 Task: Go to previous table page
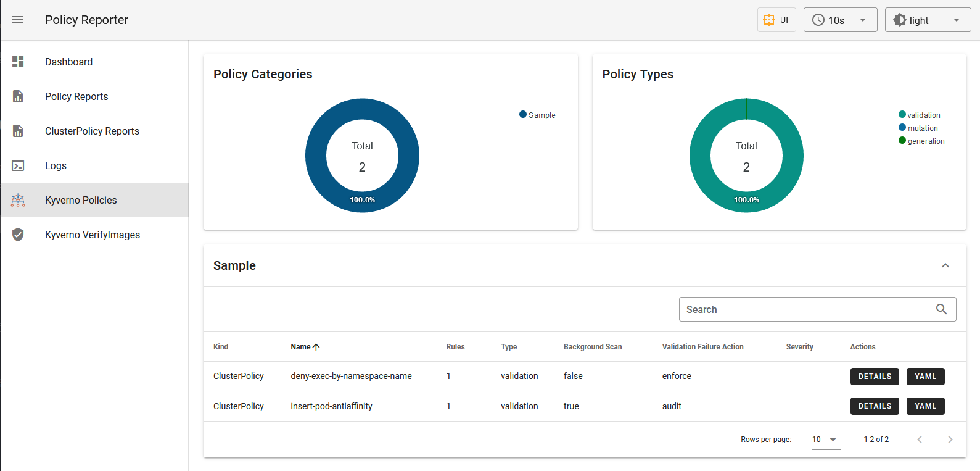(x=920, y=440)
